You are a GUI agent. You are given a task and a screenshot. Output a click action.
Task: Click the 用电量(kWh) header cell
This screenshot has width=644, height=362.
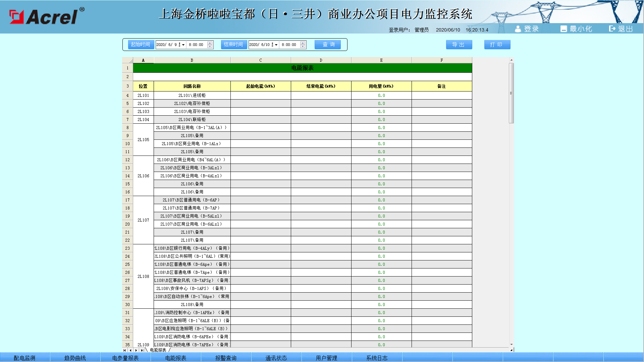click(381, 86)
